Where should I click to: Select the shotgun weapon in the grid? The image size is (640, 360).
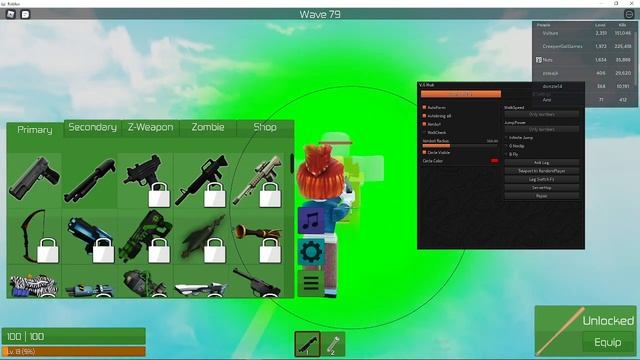tap(90, 180)
